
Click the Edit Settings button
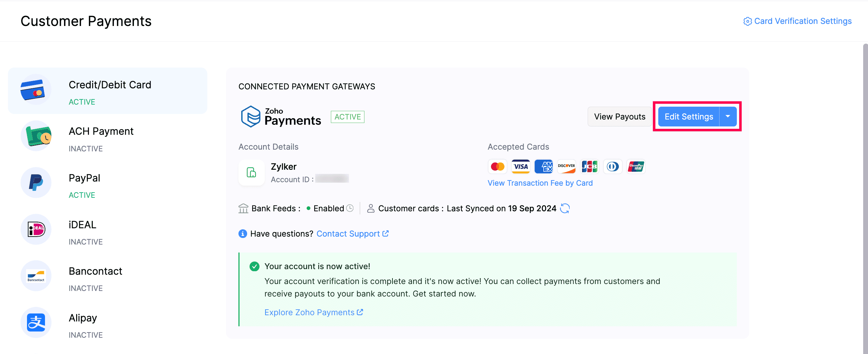point(688,117)
